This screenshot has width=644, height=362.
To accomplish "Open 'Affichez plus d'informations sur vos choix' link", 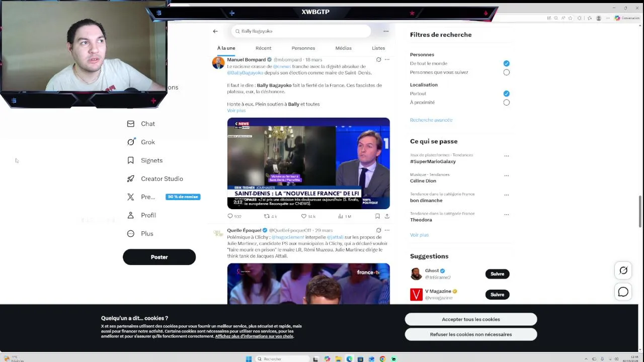I will 254,336.
